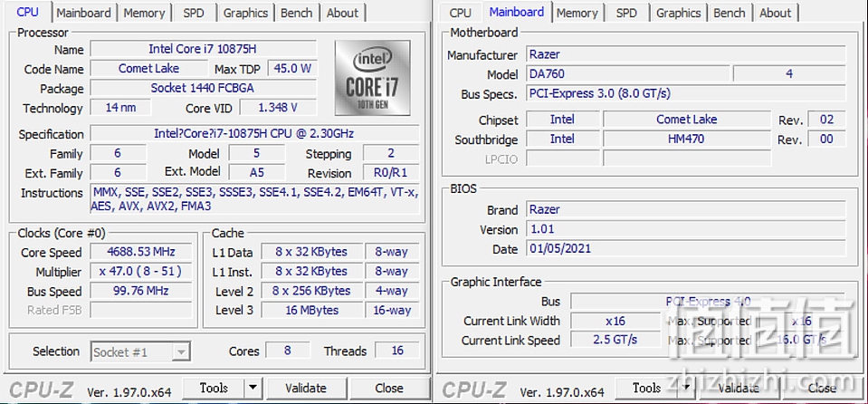Click the empty LPCIO vendor field
The width and height of the screenshot is (868, 404).
coord(562,159)
